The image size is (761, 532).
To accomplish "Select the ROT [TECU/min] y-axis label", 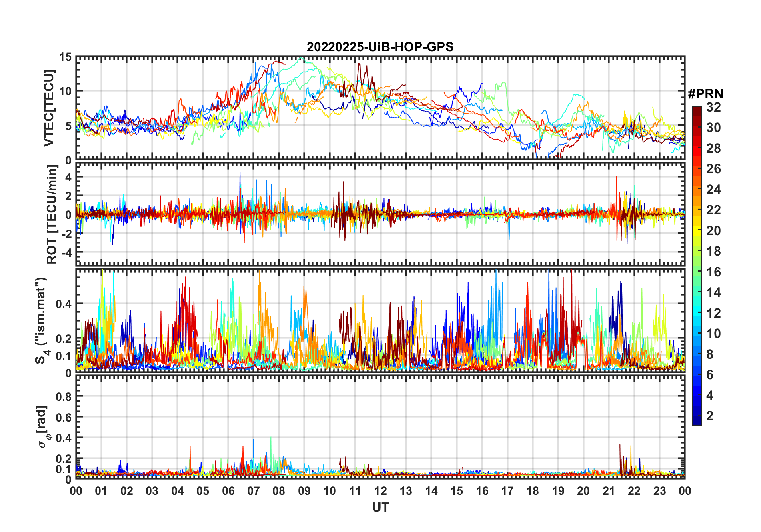I will pos(52,214).
